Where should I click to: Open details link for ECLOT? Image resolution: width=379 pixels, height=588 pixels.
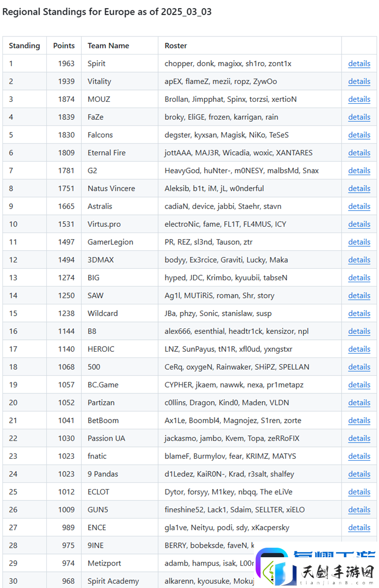(359, 492)
